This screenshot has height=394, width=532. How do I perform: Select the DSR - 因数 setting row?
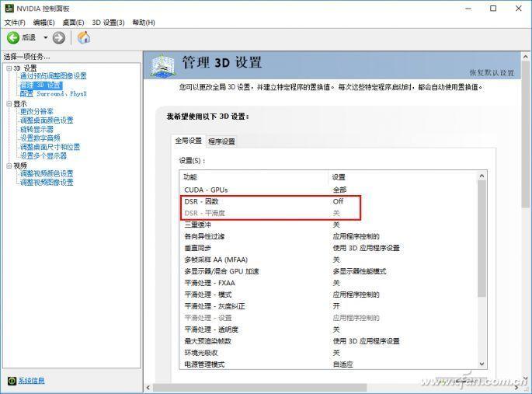(328, 201)
